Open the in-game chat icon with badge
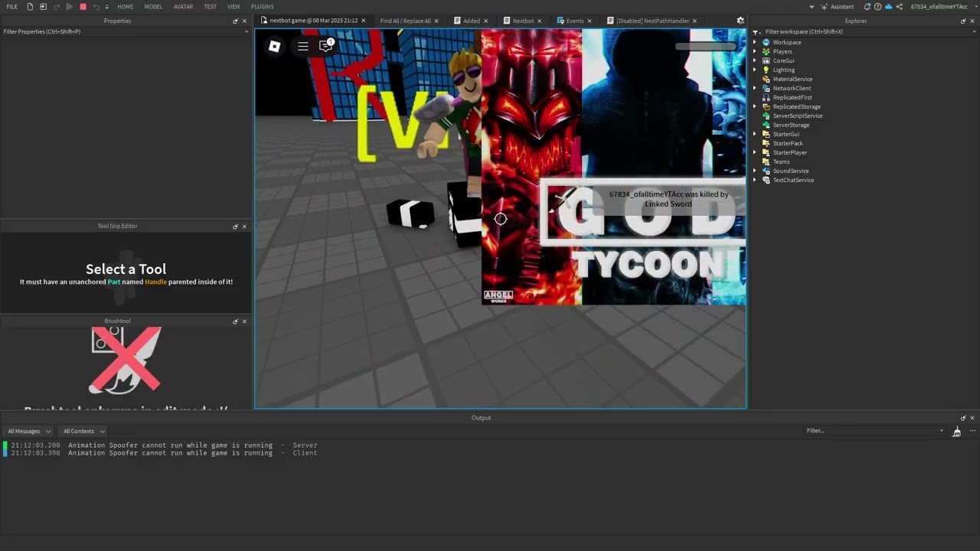Screen dimensions: 980x551 point(326,46)
